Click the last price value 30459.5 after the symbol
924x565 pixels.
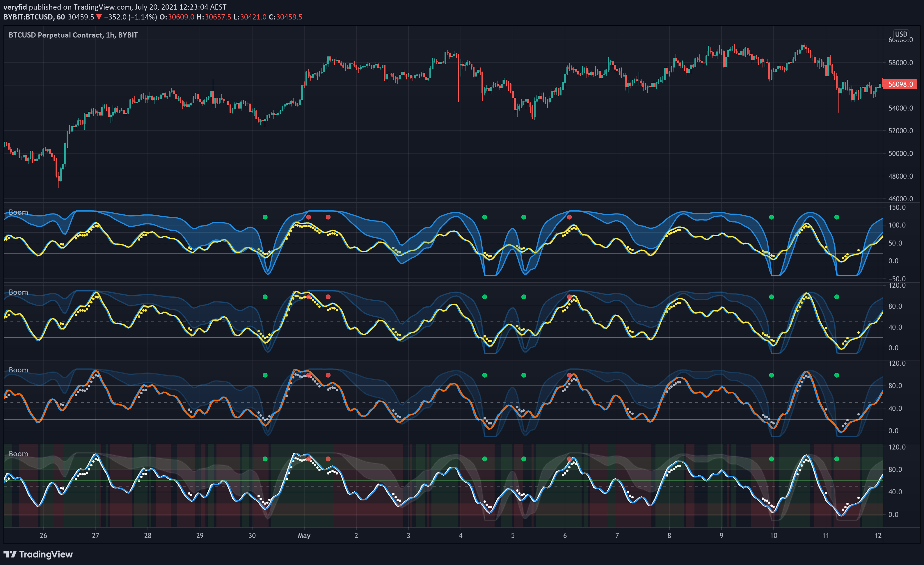[x=81, y=17]
